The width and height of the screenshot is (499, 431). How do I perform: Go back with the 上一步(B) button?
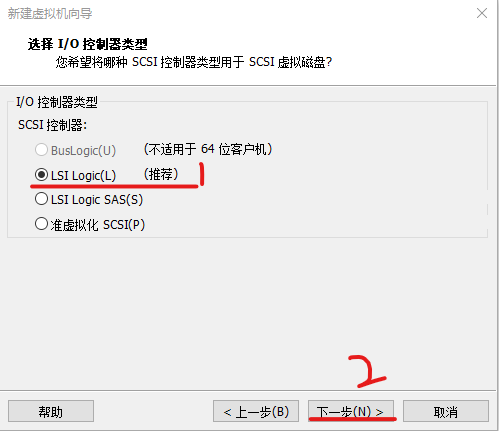click(x=256, y=412)
